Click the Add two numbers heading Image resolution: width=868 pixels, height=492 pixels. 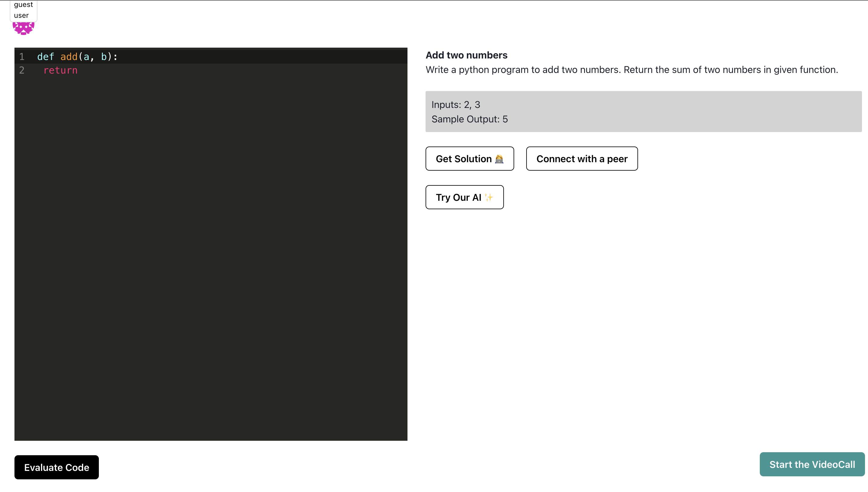466,55
